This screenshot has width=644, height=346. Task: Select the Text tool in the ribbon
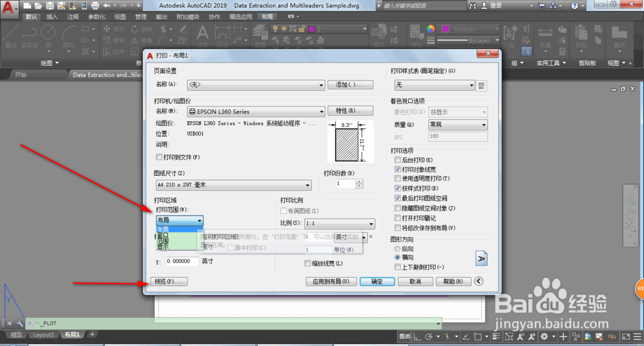click(x=202, y=35)
